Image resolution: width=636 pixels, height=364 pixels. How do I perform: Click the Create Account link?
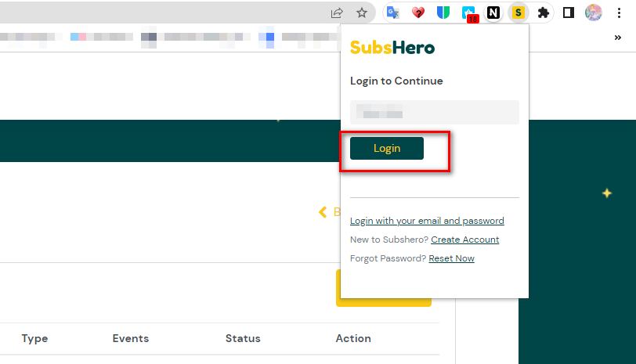point(464,240)
